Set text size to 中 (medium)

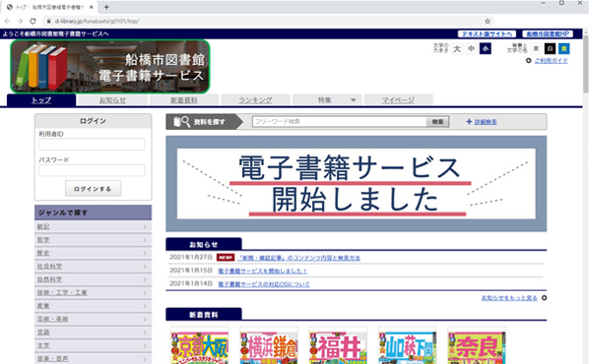(471, 49)
